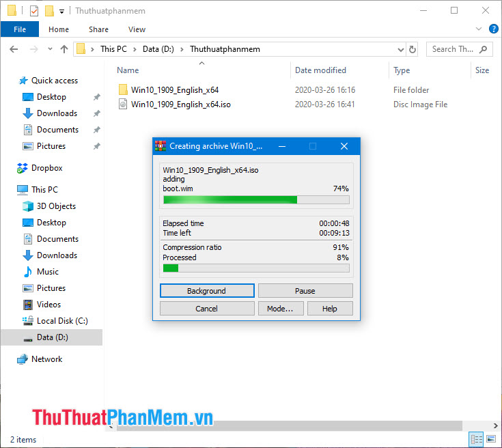This screenshot has width=502, height=448.
Task: Open the View ribbon tab
Action: coord(137,29)
